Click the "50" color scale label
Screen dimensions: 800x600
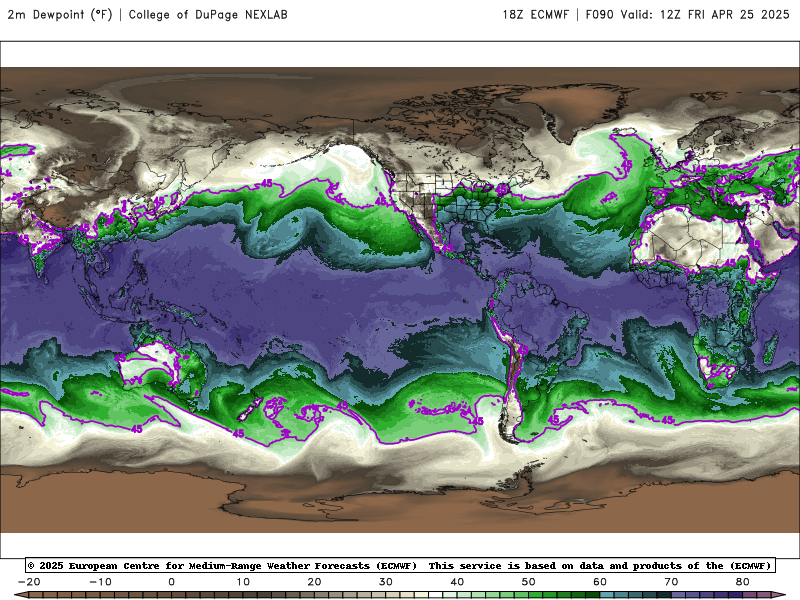(529, 582)
